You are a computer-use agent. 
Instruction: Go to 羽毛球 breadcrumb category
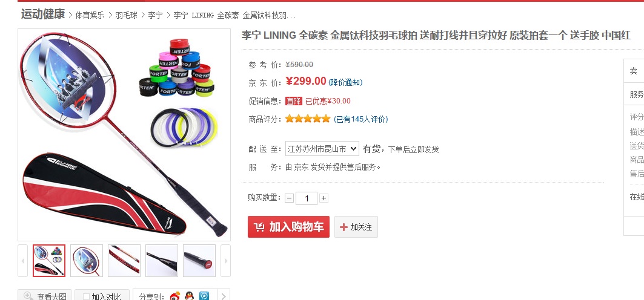[x=126, y=16]
